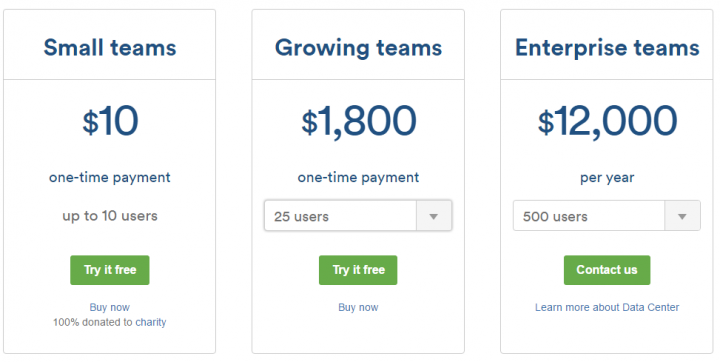Follow the charity link

[x=151, y=322]
